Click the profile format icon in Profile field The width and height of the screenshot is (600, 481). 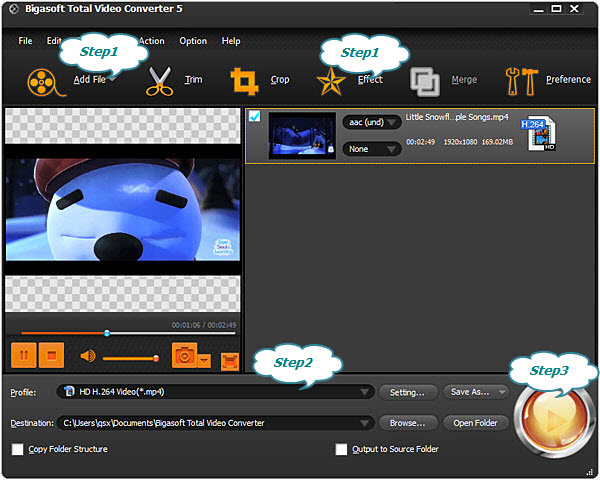69,391
